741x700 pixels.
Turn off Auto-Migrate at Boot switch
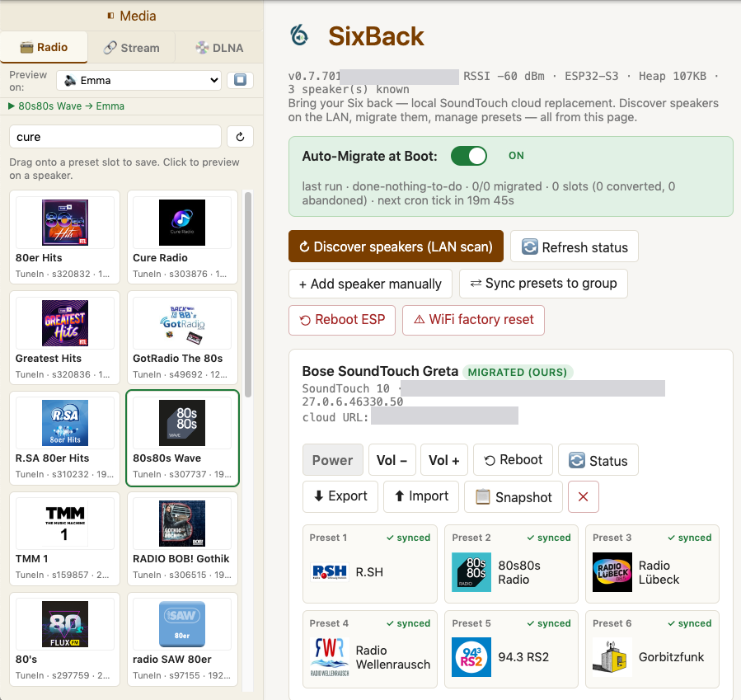469,156
